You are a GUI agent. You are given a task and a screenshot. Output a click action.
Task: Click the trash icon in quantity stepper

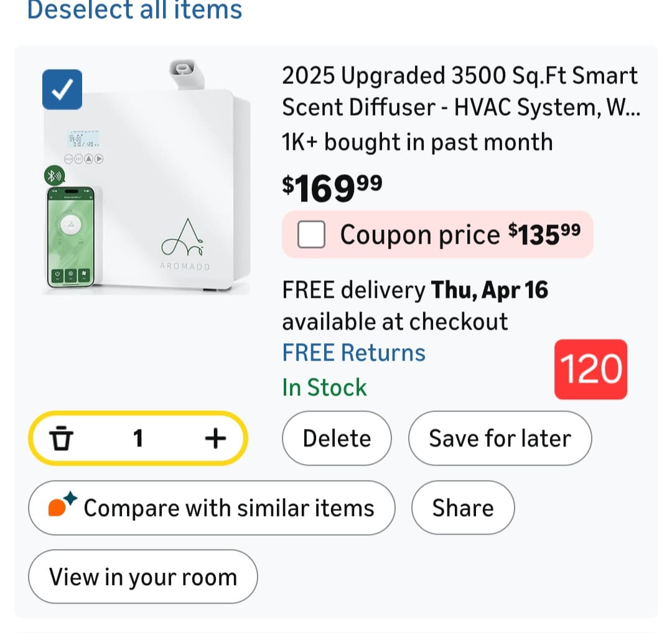[60, 438]
